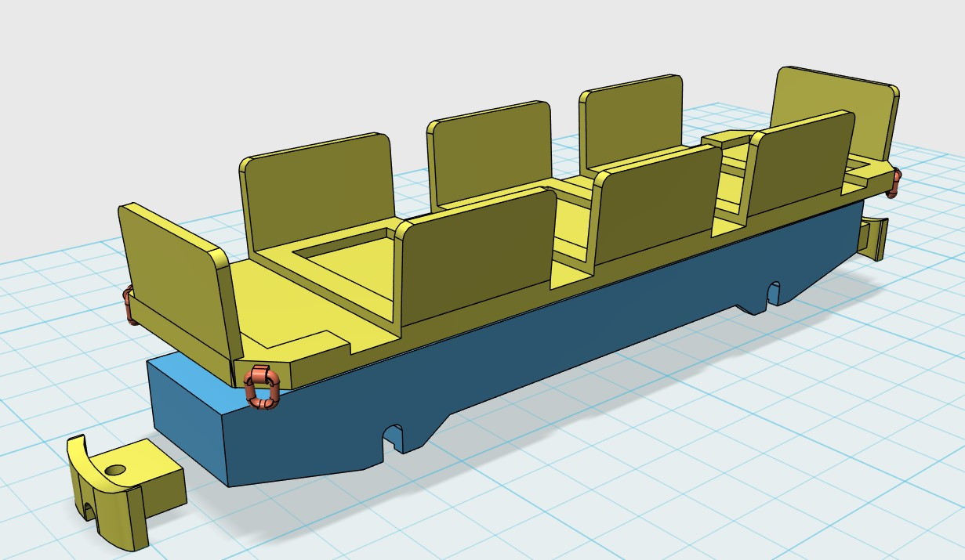965x560 pixels.
Task: Click the orange ring on the front corner
Action: (263, 388)
